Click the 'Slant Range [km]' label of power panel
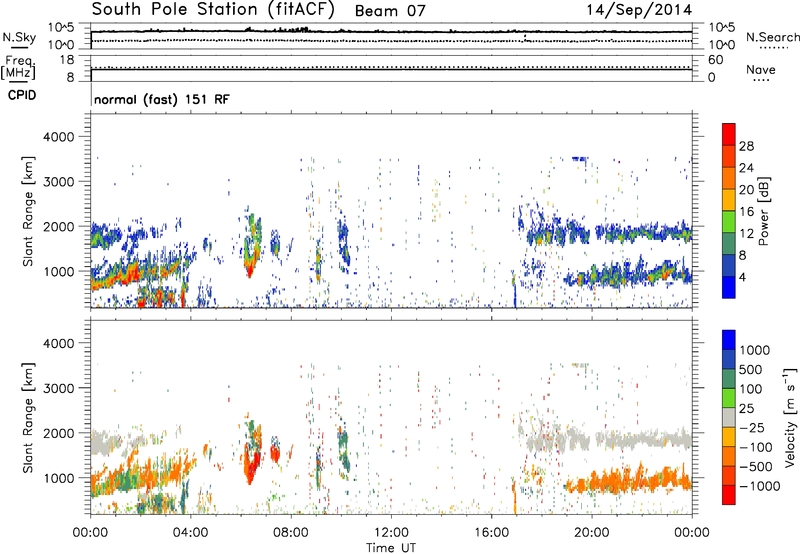 [x=28, y=212]
